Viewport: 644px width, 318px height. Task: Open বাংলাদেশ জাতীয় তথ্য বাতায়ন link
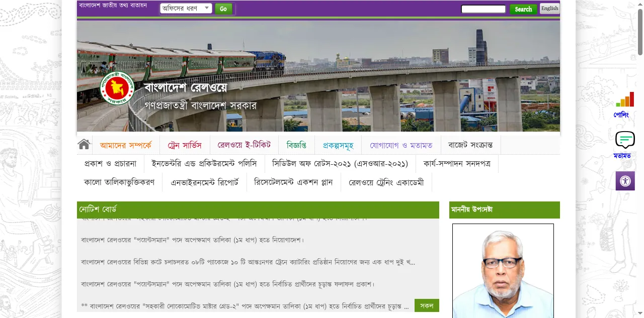113,6
